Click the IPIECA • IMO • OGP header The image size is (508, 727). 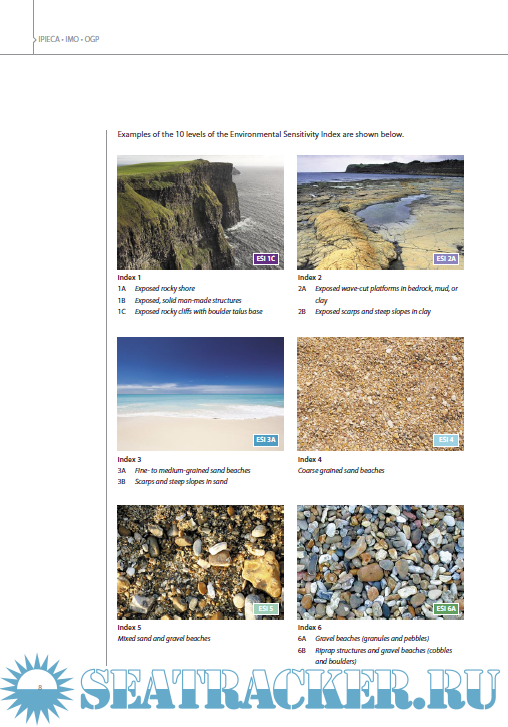coord(69,39)
